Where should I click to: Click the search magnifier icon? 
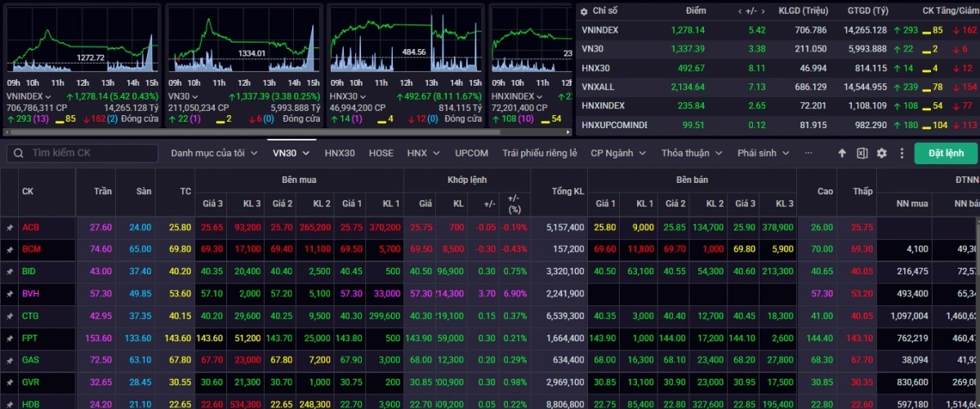(x=16, y=153)
